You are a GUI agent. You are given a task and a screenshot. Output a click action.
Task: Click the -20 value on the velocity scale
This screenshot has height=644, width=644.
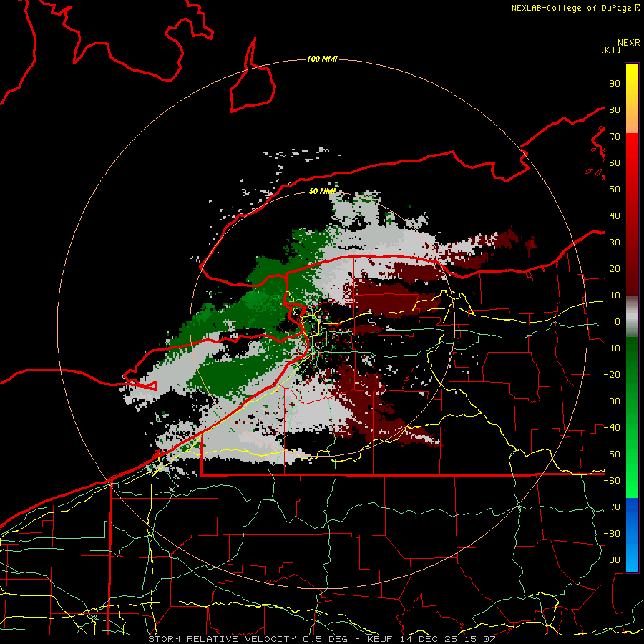(x=612, y=375)
